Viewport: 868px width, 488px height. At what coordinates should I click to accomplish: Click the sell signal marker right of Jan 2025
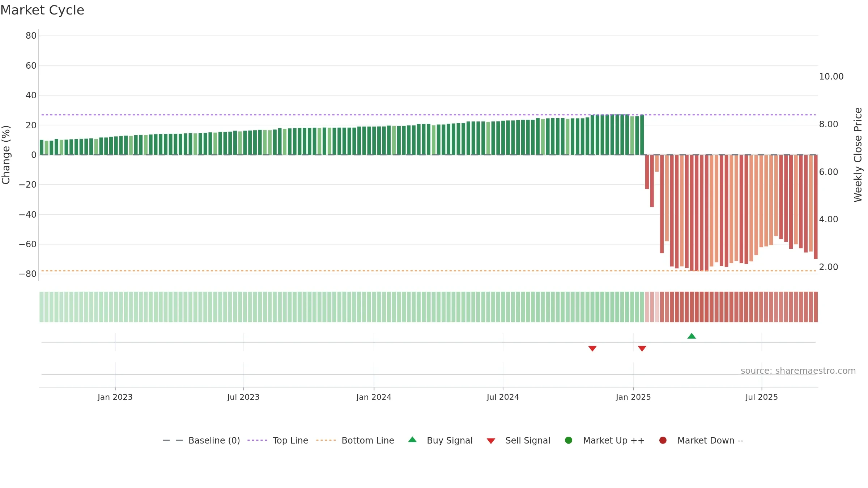click(642, 348)
